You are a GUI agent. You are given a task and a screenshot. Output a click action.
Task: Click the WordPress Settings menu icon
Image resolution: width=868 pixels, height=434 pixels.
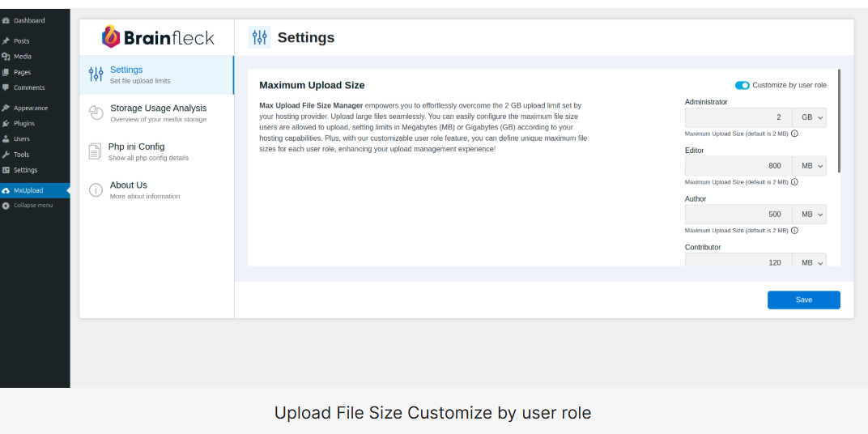pos(6,170)
